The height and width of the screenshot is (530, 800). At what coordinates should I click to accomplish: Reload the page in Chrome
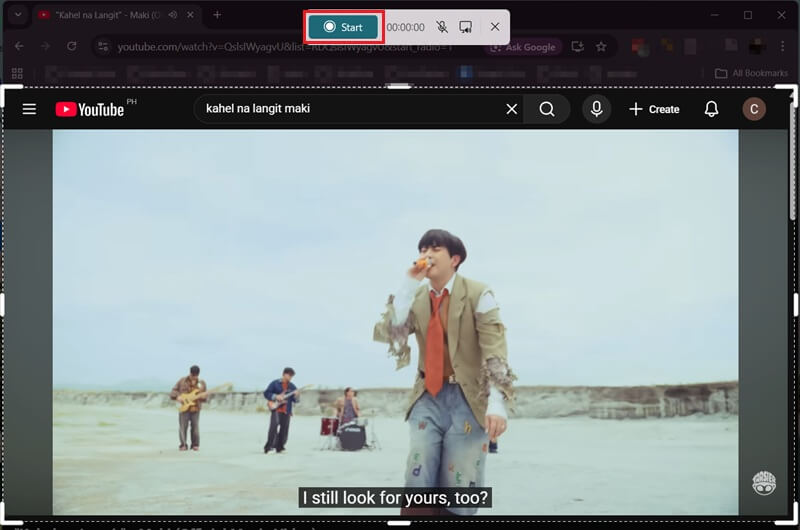(x=71, y=46)
